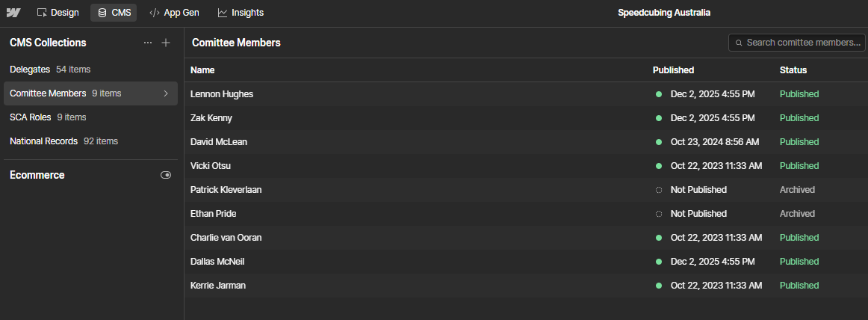The image size is (868, 320).
Task: Click unpublished dotted circle for Ethan Pride
Action: click(x=659, y=214)
